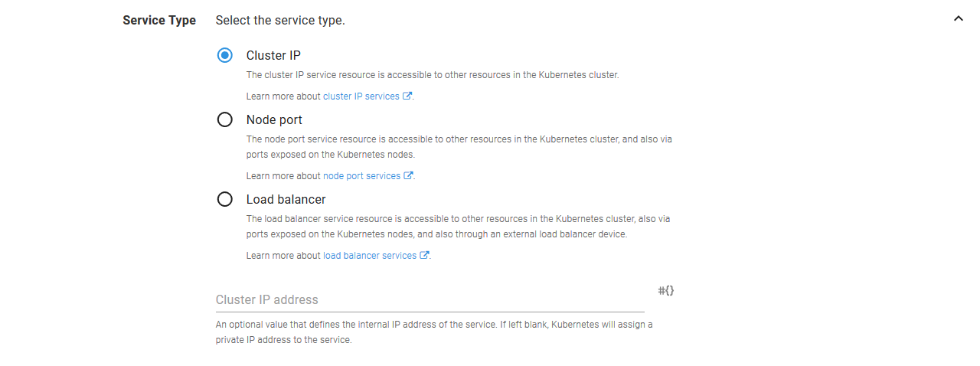Click external-link icon after load balancer services
This screenshot has width=980, height=366.
point(424,256)
